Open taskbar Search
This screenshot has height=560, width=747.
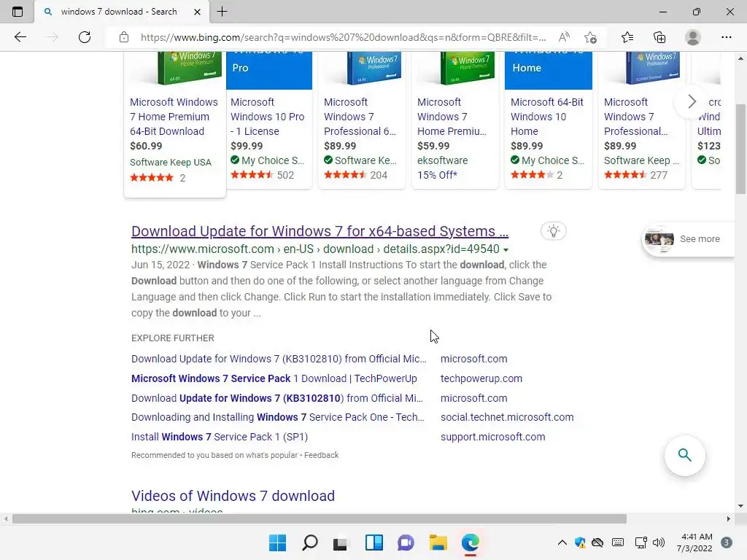(x=309, y=542)
